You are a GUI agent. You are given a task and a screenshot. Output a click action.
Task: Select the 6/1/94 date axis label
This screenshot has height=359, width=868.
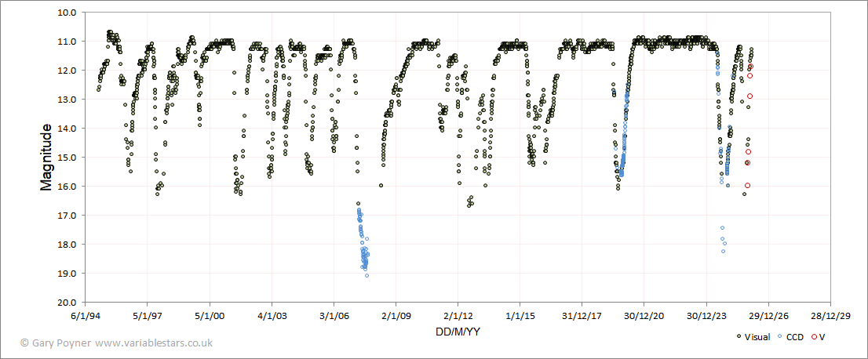[x=86, y=316]
